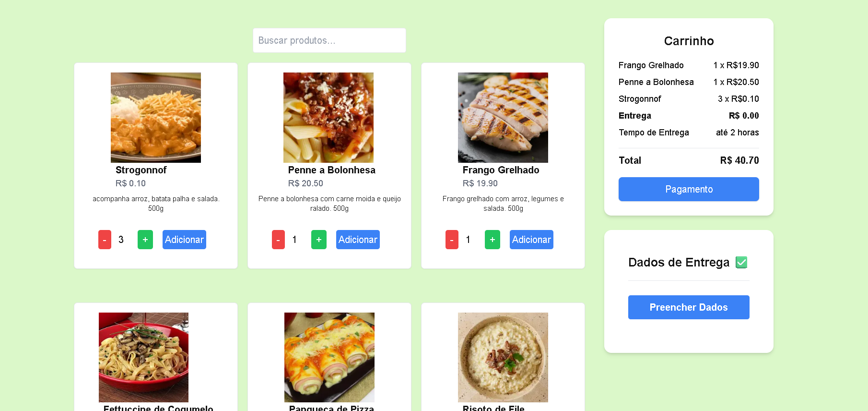Decrease Frango Grelhado quantity
The height and width of the screenshot is (411, 868).
coord(451,240)
